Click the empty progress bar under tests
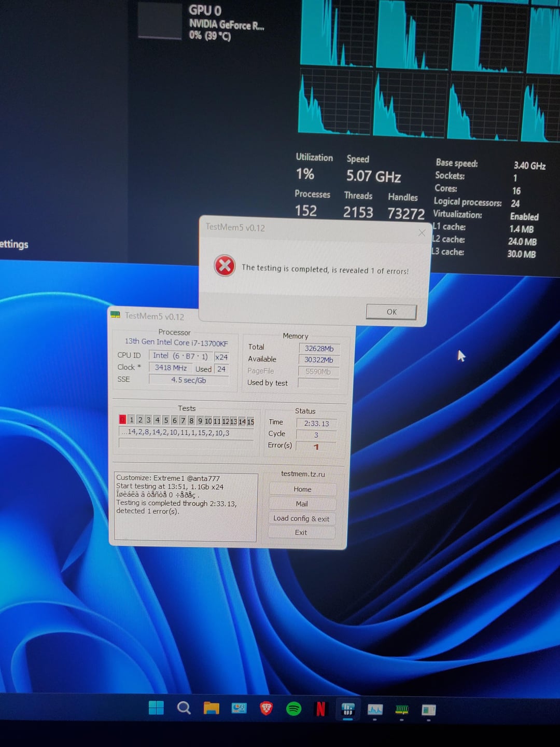 186,443
